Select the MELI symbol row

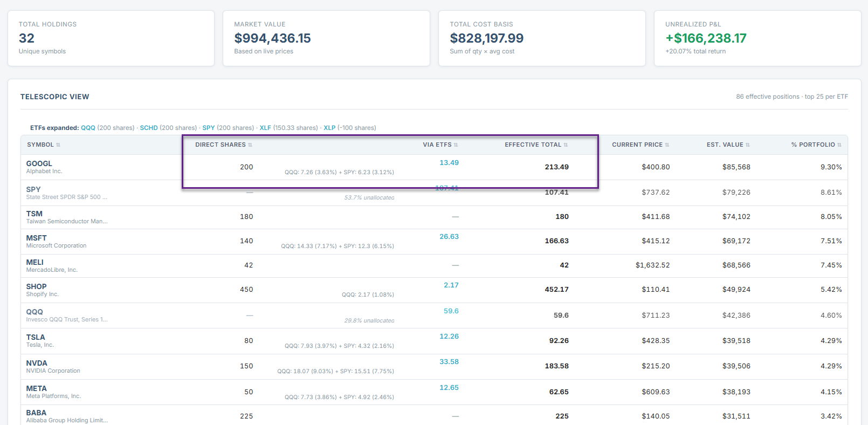coord(434,266)
